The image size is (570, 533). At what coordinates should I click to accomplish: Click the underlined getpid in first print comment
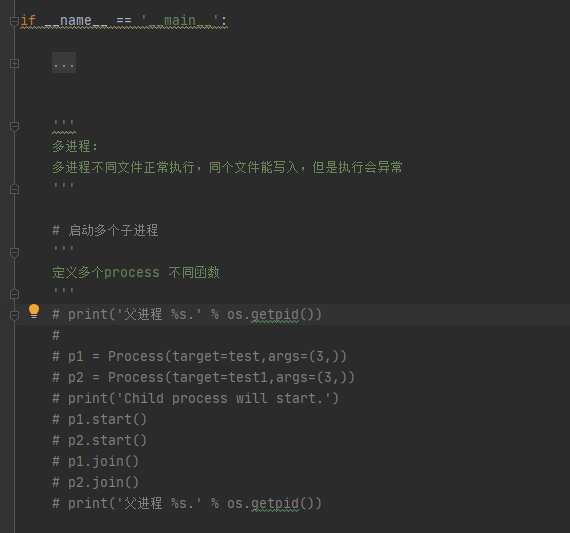pos(275,314)
